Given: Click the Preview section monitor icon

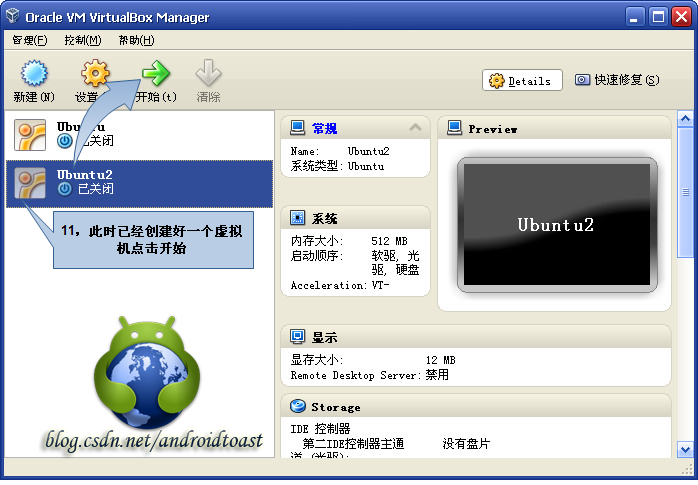Looking at the screenshot, I should pos(454,128).
